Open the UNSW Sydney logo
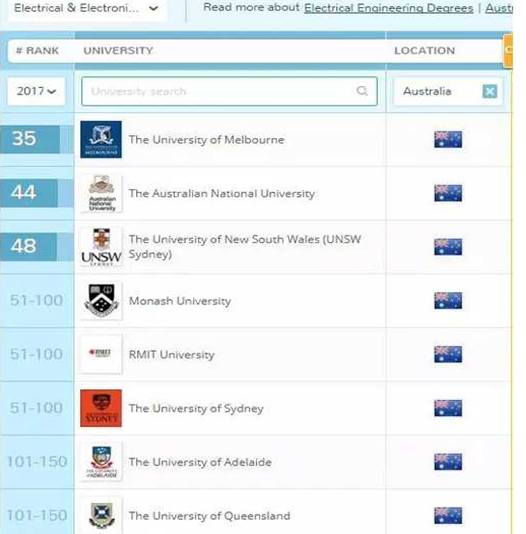The image size is (526, 534). click(101, 247)
